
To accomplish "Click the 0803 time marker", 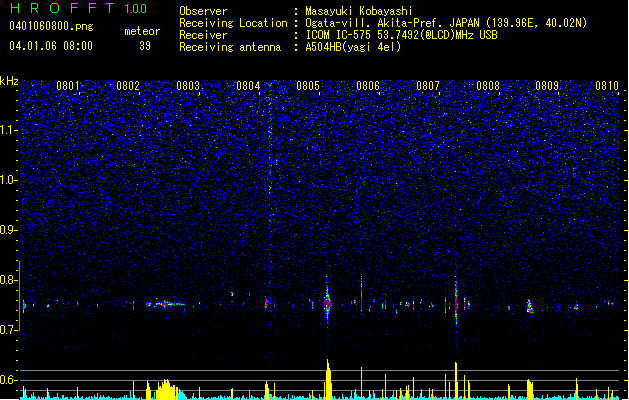I will [x=188, y=86].
